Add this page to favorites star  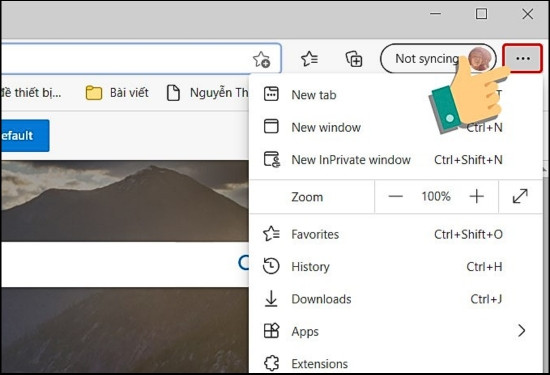[x=261, y=59]
